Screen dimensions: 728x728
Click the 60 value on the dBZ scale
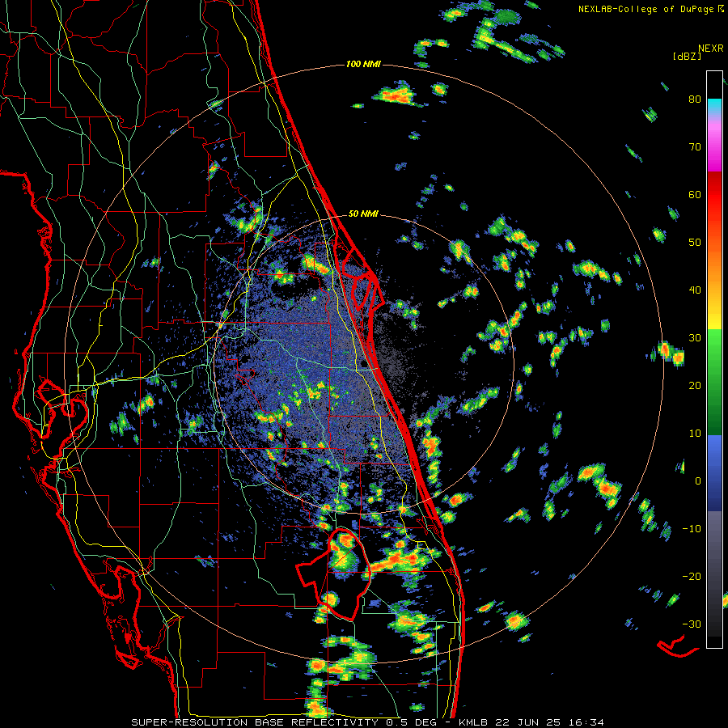coord(695,194)
